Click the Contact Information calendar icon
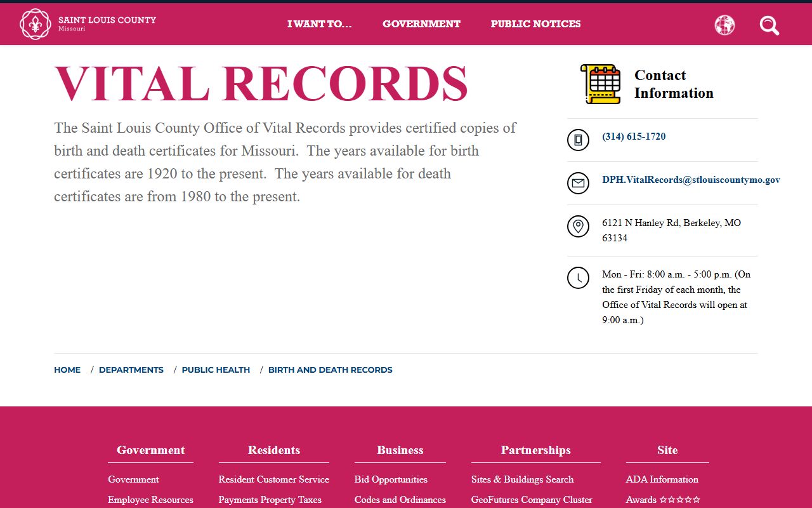The image size is (812, 508). [x=600, y=84]
